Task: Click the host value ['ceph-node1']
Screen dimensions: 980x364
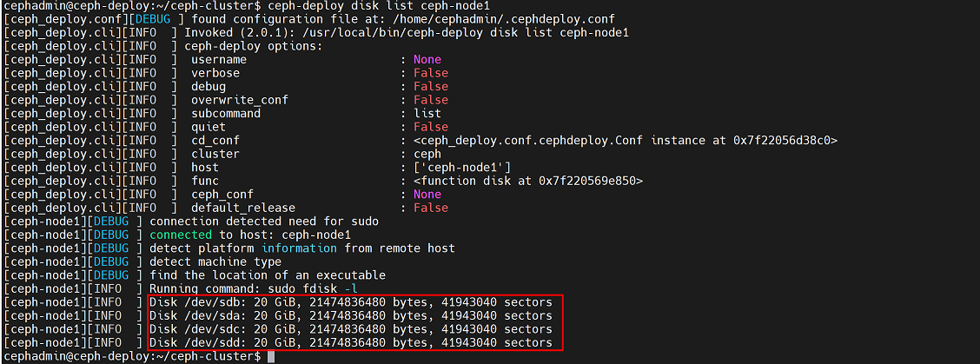Action: tap(462, 167)
